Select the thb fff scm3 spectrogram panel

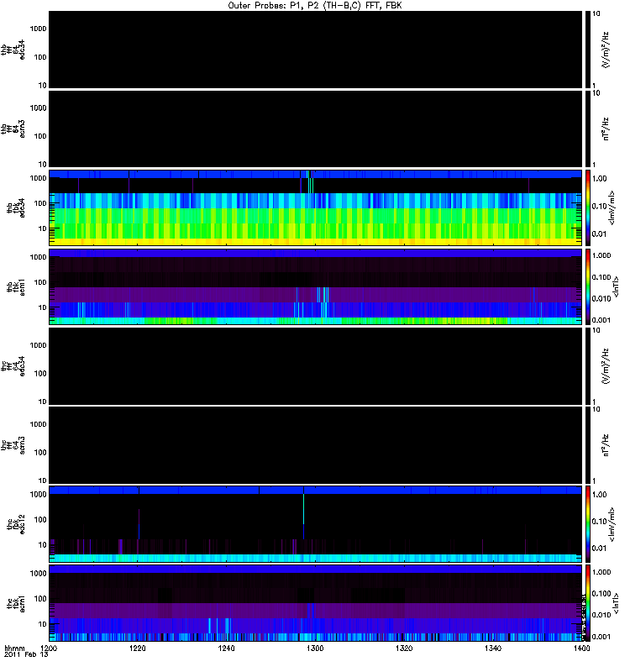pyautogui.click(x=316, y=128)
